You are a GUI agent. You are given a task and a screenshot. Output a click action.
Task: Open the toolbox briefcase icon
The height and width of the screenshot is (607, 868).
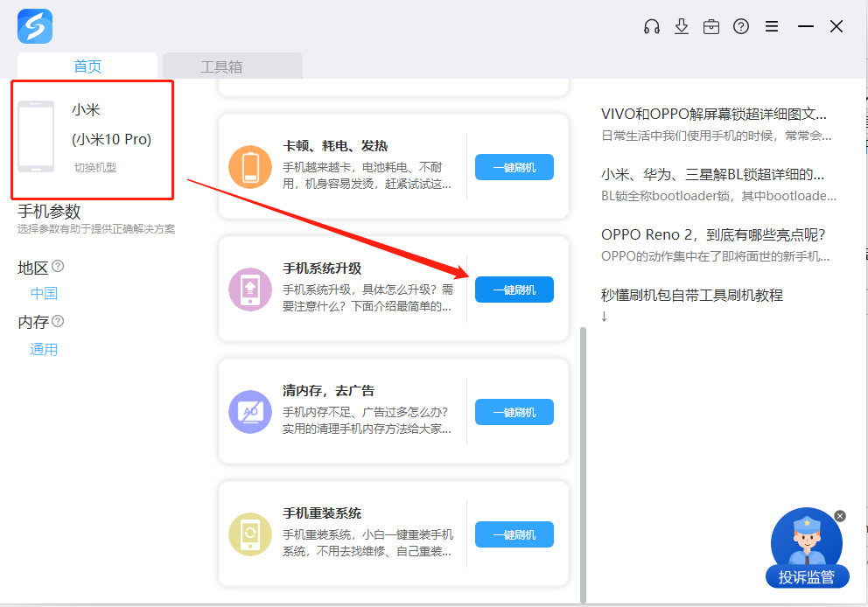coord(710,26)
